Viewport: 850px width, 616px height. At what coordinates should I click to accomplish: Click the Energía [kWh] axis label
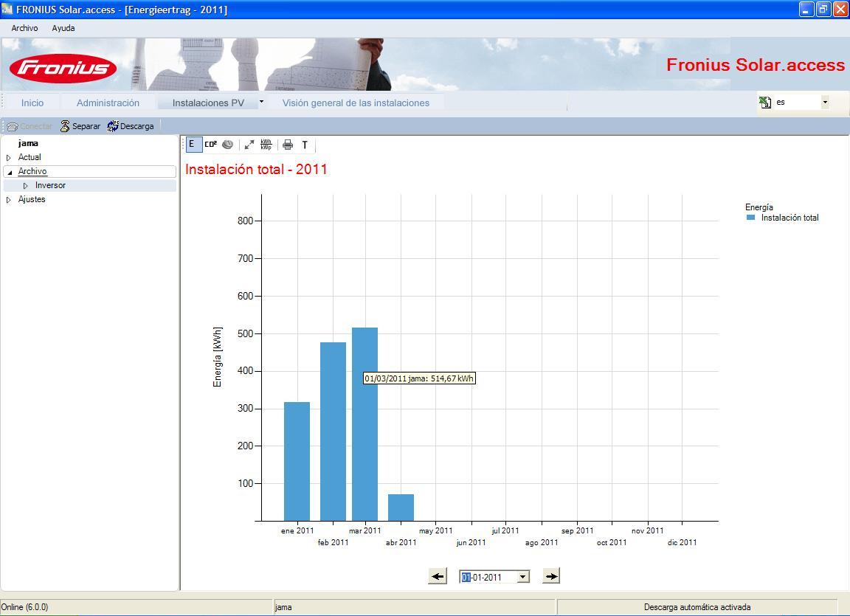tap(218, 357)
